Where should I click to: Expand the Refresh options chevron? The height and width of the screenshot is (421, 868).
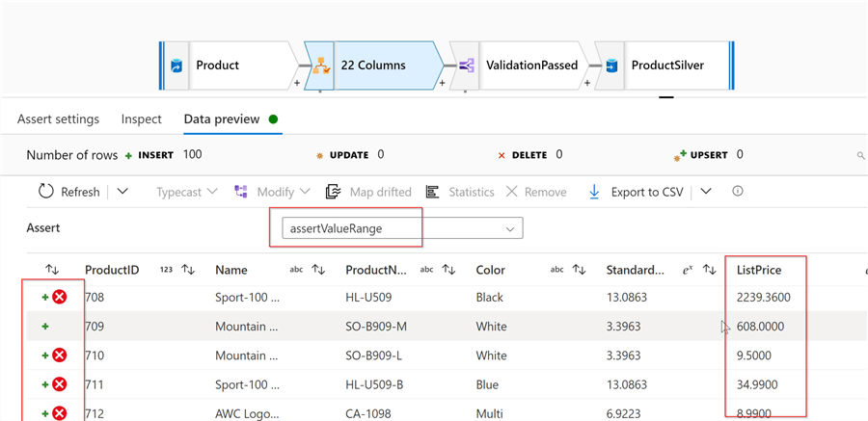point(122,192)
